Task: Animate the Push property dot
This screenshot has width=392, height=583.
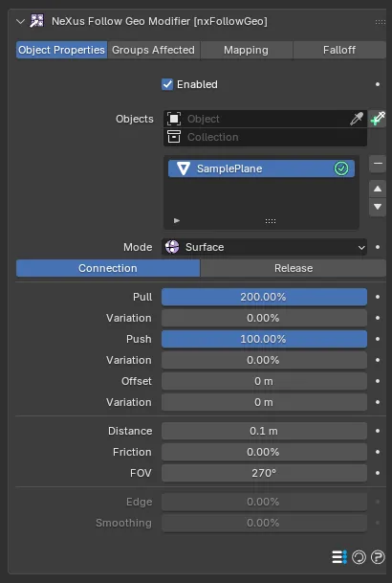Action: tap(378, 339)
